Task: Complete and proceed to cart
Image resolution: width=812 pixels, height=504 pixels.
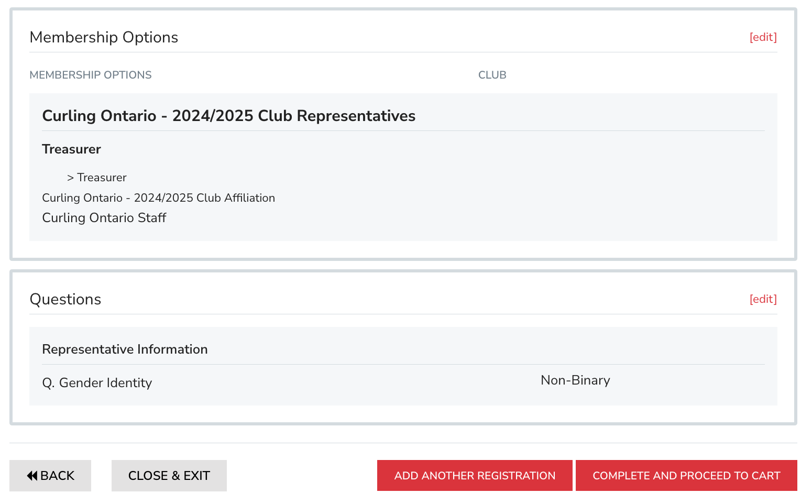Action: [686, 476]
